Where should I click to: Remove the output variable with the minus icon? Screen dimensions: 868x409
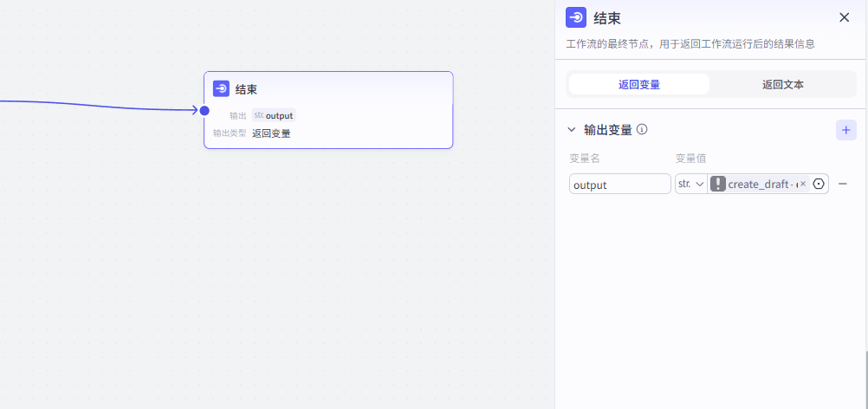(842, 184)
